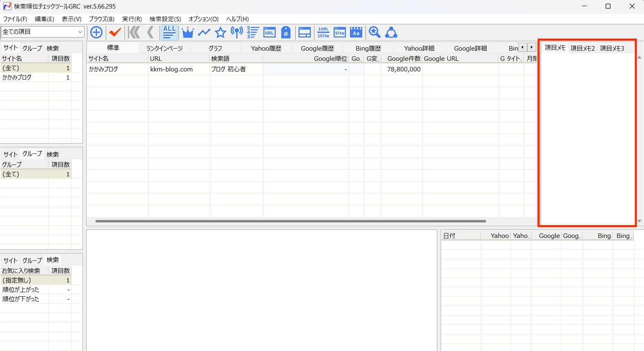Viewport: 644px width, 351px height.
Task: Open the オプション(O) menu
Action: click(203, 19)
